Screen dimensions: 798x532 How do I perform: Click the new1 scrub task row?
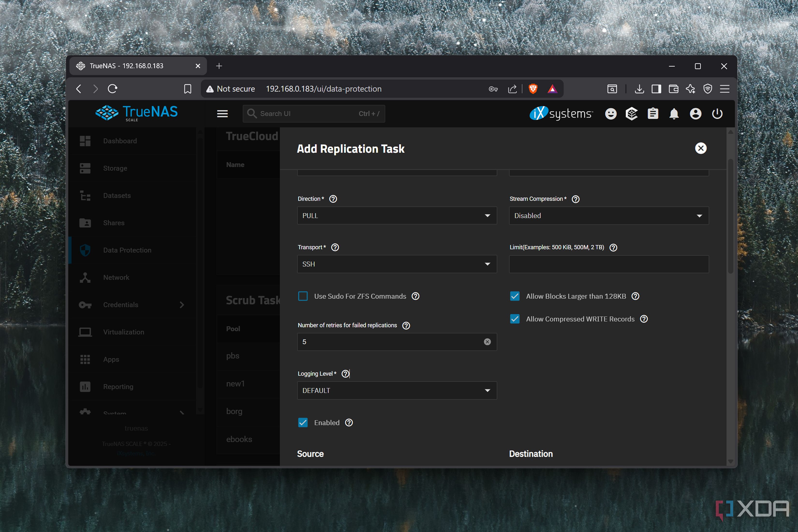coord(248,384)
